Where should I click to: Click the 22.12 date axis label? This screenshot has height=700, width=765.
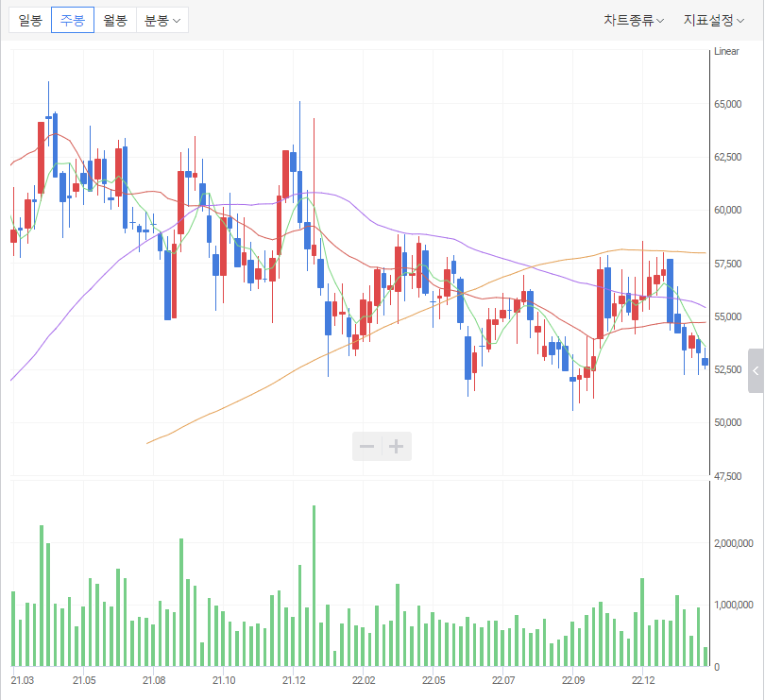[x=643, y=680]
